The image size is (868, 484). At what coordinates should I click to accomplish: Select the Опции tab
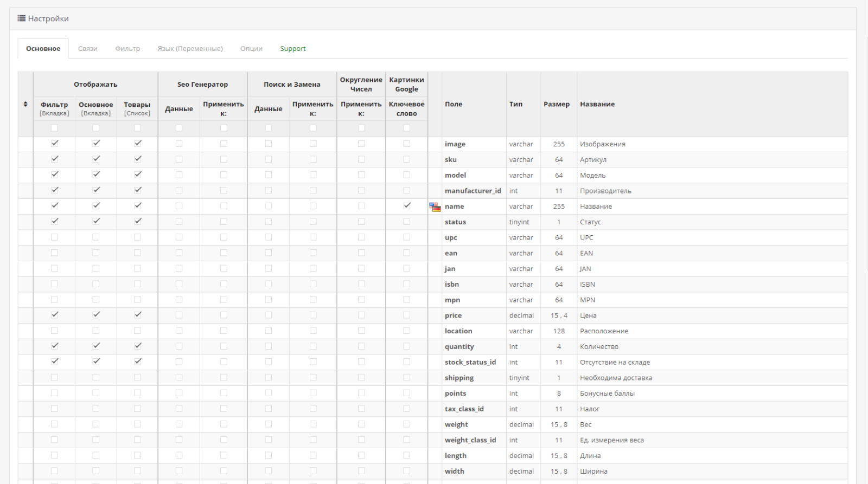click(252, 48)
